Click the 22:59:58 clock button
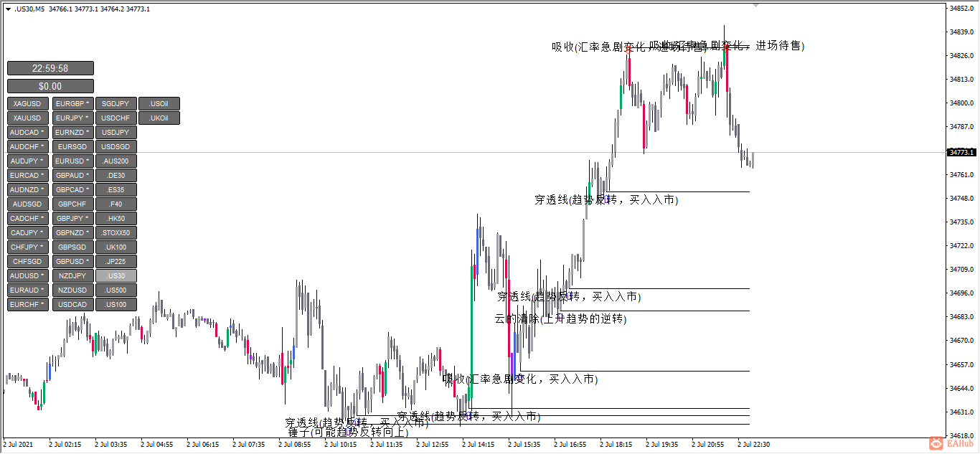This screenshot has width=980, height=454. (50, 68)
